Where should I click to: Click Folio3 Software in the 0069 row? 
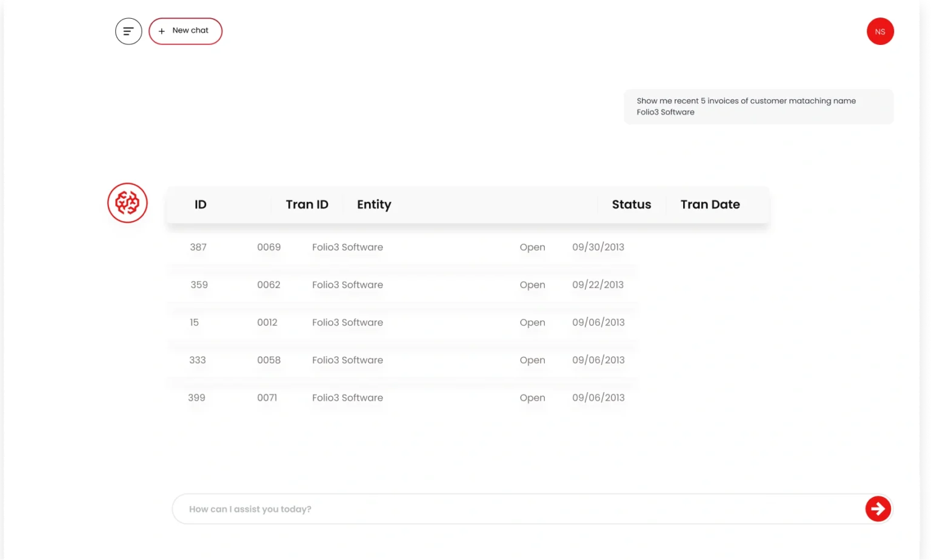click(347, 247)
